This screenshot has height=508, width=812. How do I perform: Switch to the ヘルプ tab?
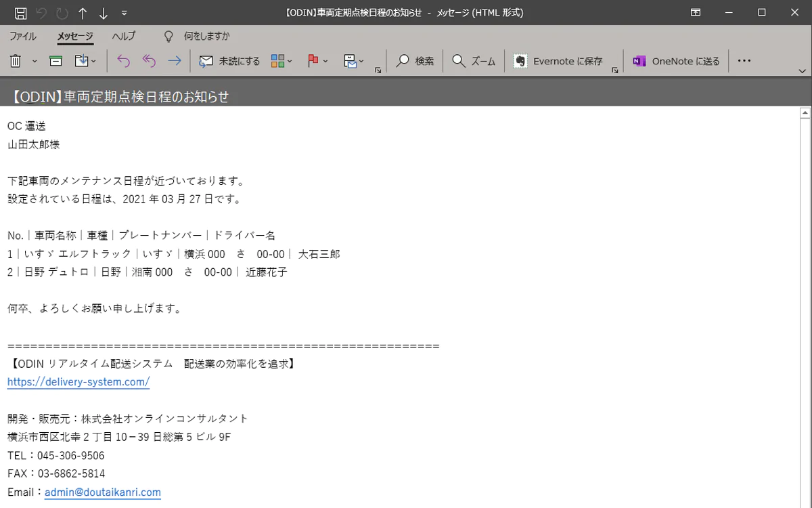124,36
